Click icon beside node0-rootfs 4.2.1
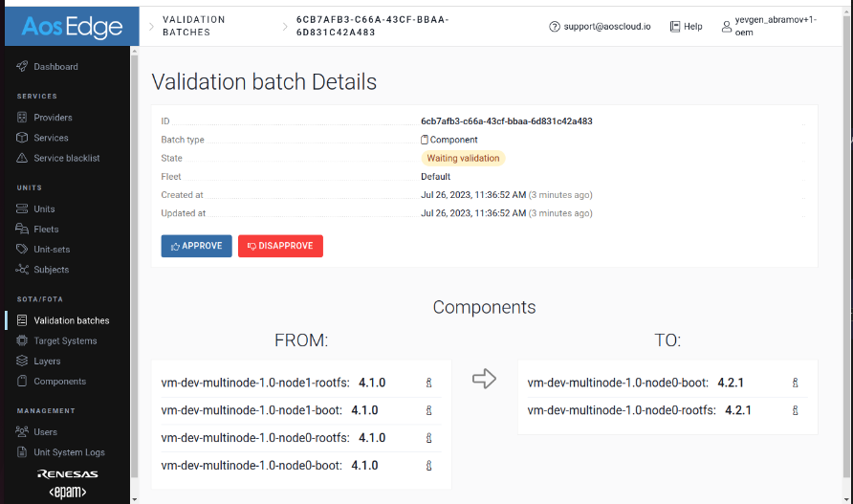Screen dimensions: 853x504 click(795, 410)
